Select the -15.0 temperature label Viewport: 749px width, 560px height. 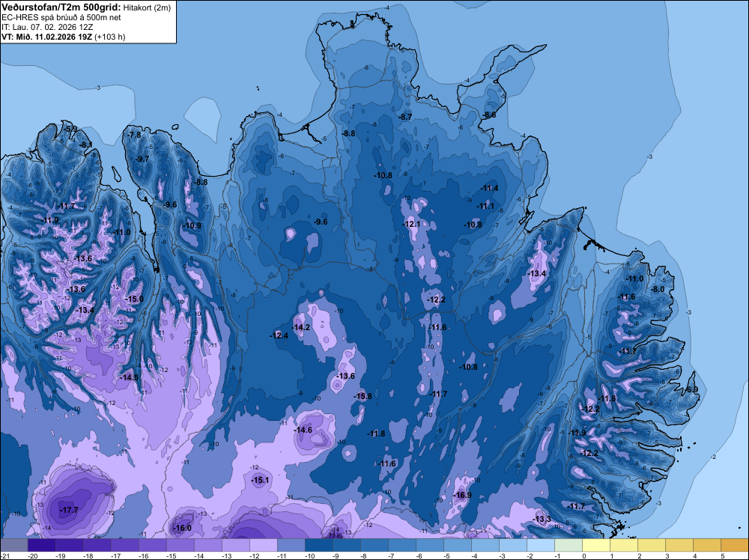point(134,299)
